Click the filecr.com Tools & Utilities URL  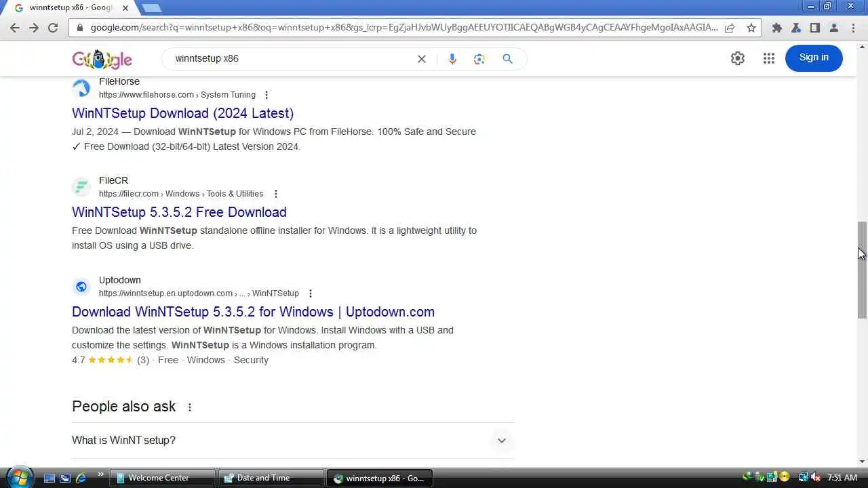(181, 194)
